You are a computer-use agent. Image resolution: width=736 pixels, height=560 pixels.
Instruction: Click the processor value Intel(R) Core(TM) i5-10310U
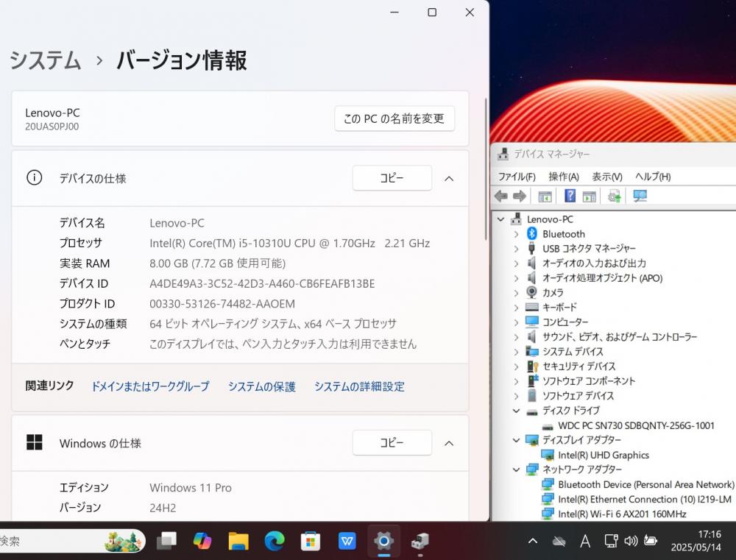click(x=289, y=243)
